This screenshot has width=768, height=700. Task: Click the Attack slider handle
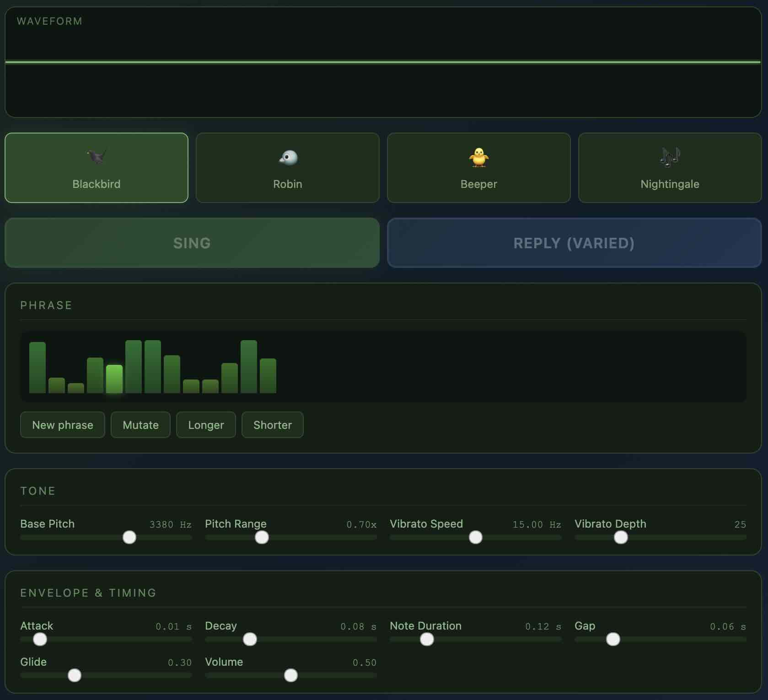tap(40, 639)
